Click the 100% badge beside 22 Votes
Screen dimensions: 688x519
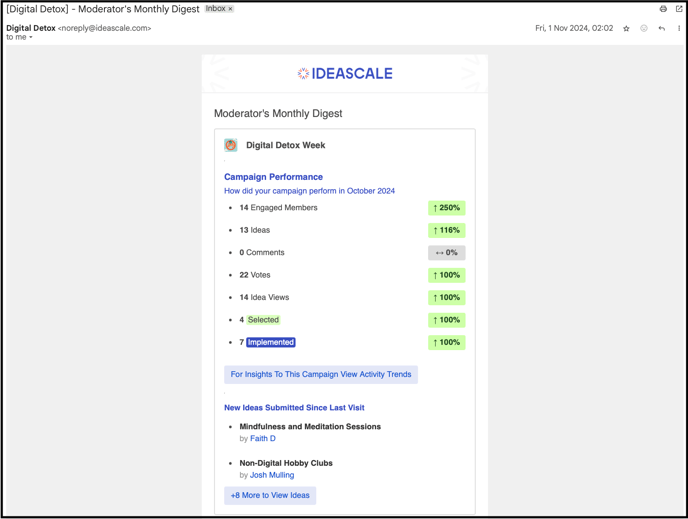(447, 275)
